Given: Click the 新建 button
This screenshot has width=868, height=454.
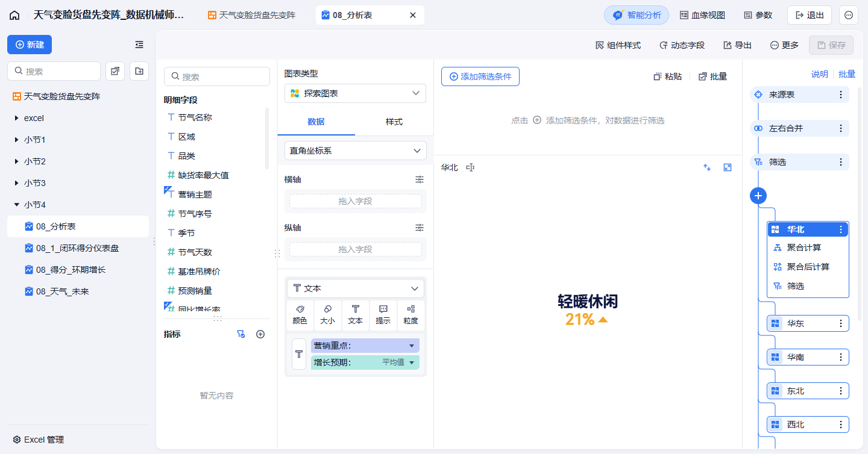Looking at the screenshot, I should [30, 45].
